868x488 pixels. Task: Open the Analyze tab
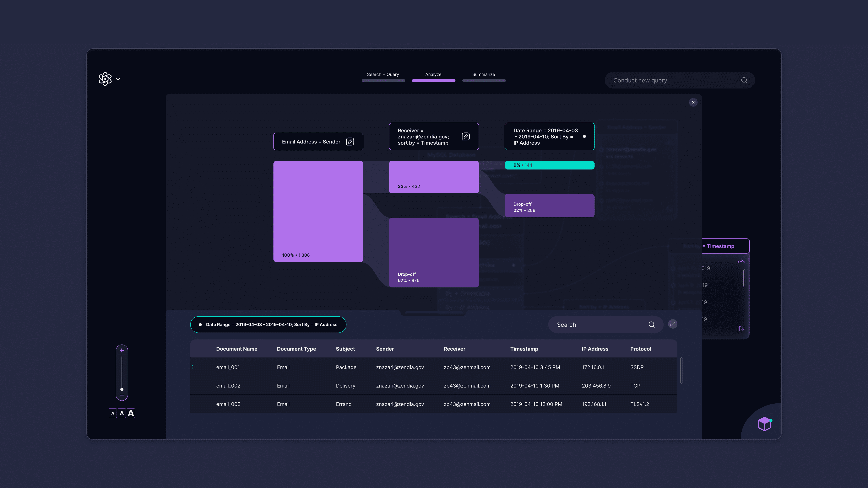point(433,77)
